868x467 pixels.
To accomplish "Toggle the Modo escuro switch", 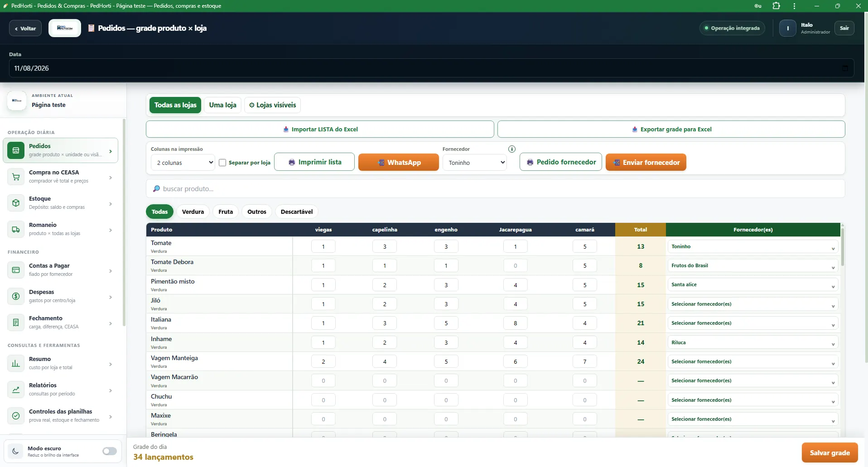I will tap(110, 451).
